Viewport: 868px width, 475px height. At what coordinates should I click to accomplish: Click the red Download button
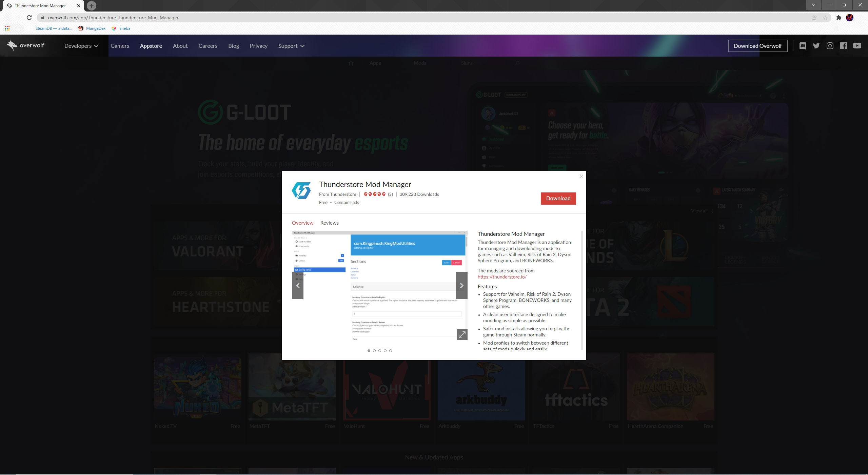558,199
